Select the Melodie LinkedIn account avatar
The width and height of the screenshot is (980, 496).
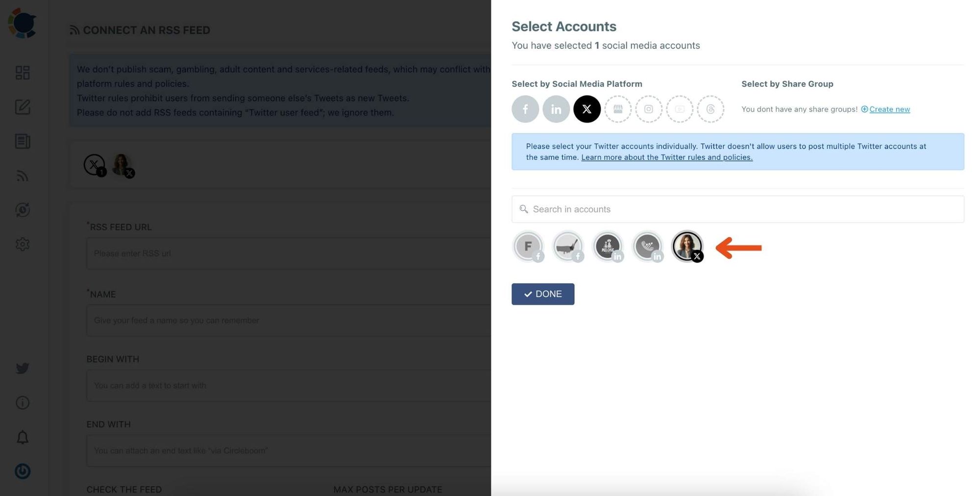tap(608, 247)
